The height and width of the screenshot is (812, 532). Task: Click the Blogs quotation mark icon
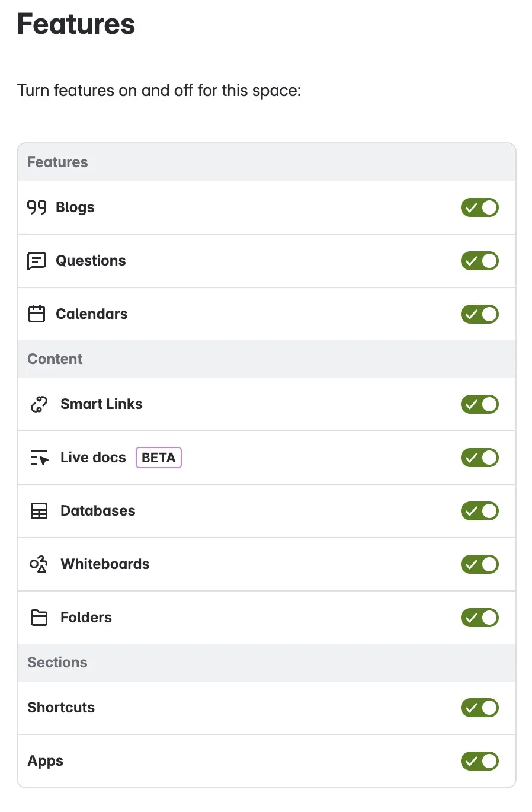[37, 207]
